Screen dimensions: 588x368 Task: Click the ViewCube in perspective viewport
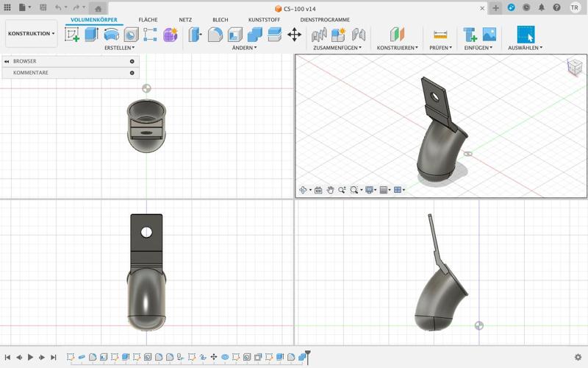(x=573, y=67)
